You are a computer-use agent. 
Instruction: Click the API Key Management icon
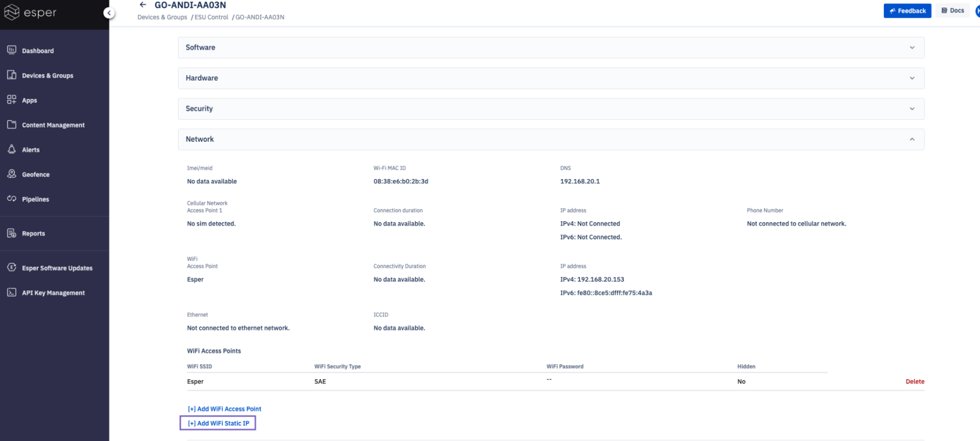tap(12, 292)
